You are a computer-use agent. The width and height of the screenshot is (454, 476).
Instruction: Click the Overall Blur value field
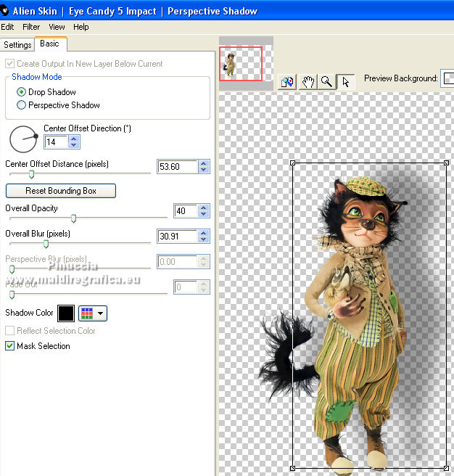[x=178, y=236]
